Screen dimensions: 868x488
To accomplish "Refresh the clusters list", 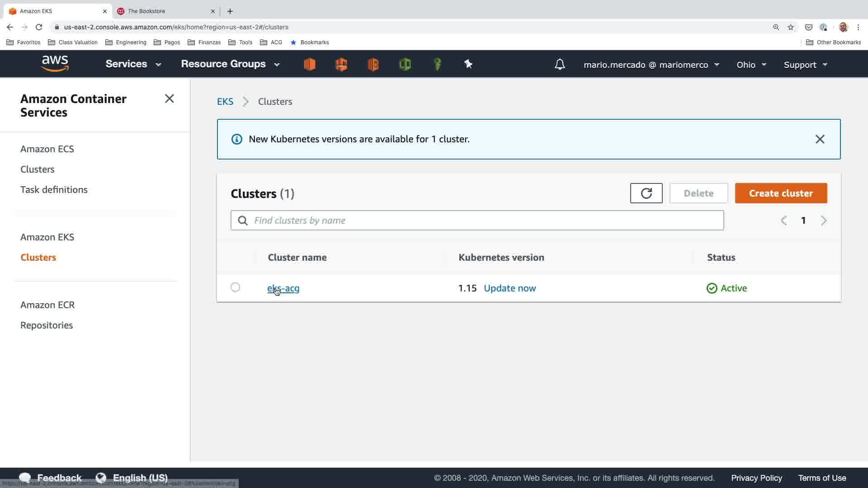I will coord(646,193).
